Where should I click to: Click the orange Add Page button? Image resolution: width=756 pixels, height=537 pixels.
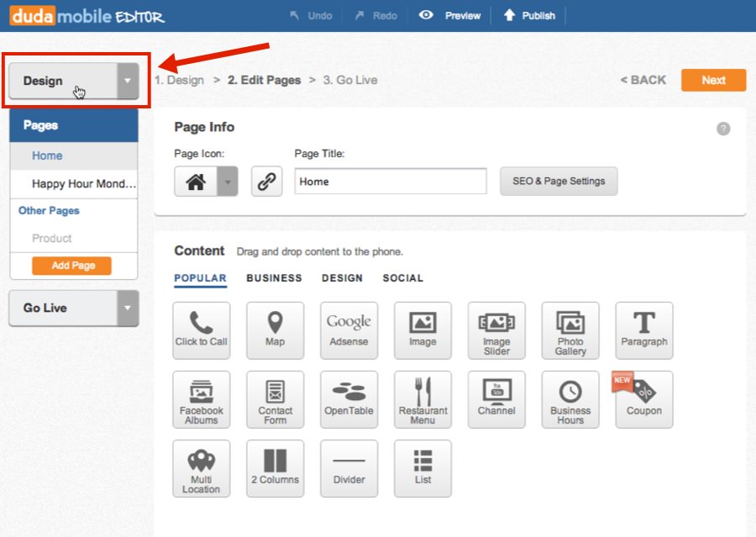(72, 266)
